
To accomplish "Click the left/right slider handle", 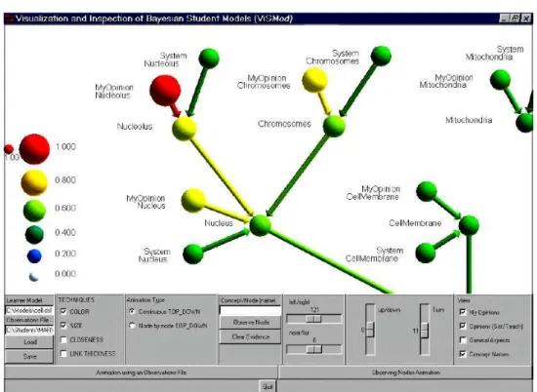I will (x=313, y=319).
